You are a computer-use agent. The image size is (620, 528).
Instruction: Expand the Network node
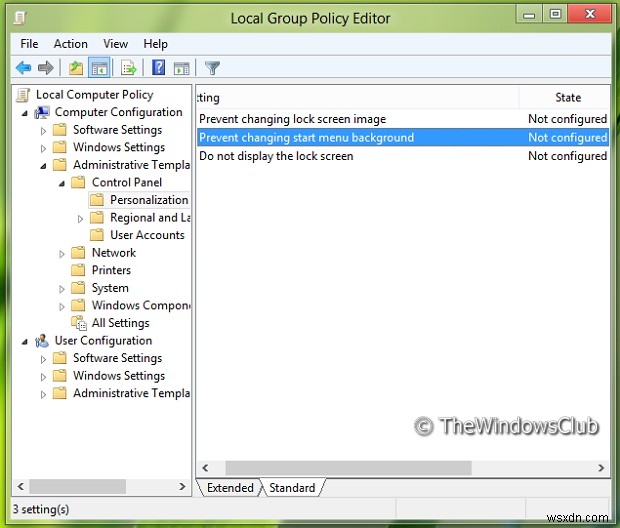pos(62,254)
